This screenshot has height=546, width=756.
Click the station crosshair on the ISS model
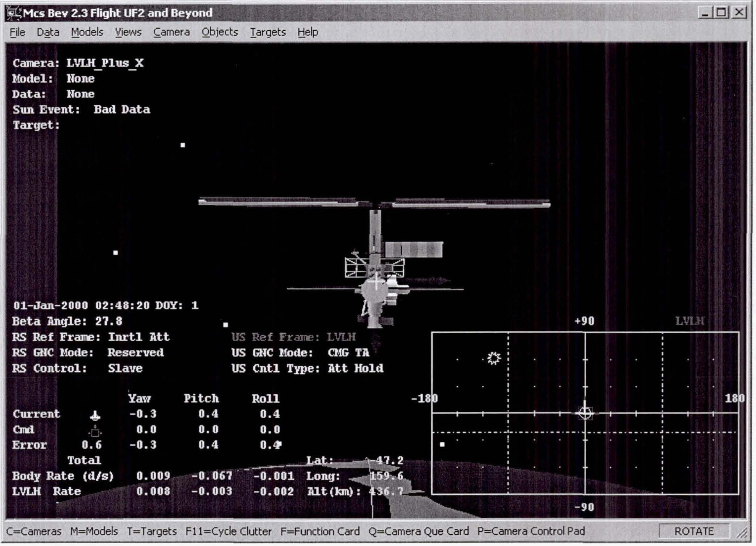[x=376, y=282]
